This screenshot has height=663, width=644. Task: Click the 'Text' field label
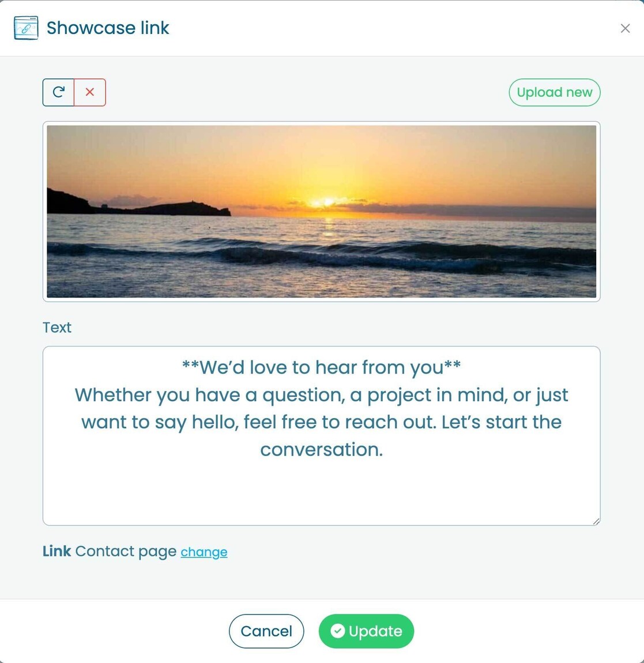point(57,327)
